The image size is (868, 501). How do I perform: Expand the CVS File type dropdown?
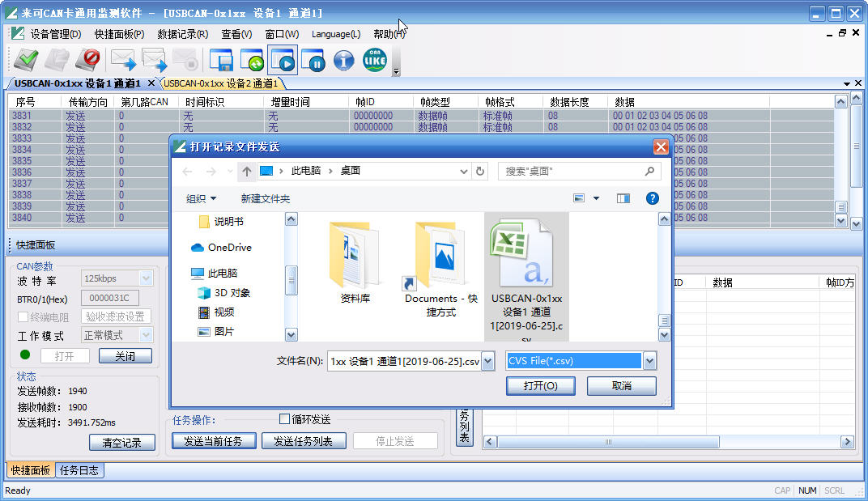(x=649, y=361)
